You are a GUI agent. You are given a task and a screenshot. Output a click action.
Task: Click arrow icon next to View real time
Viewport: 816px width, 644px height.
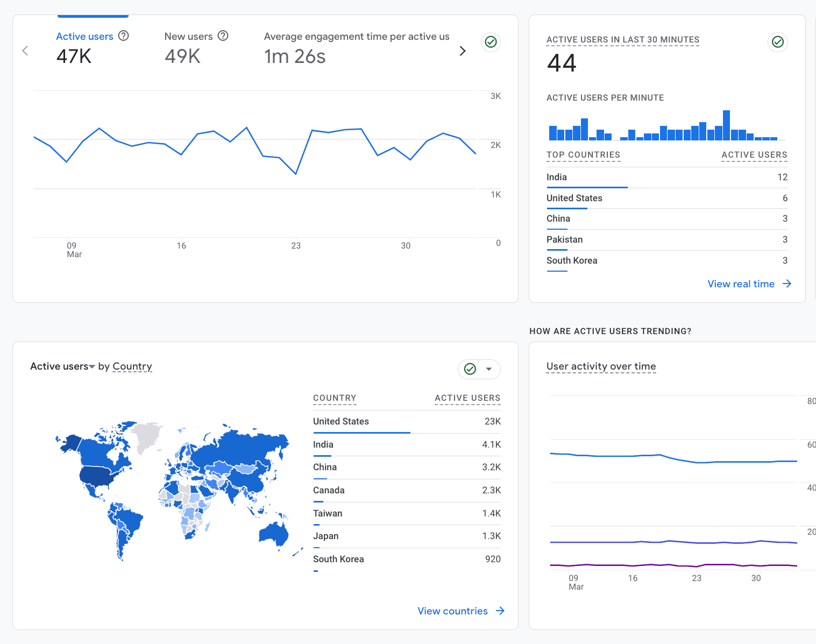click(787, 284)
